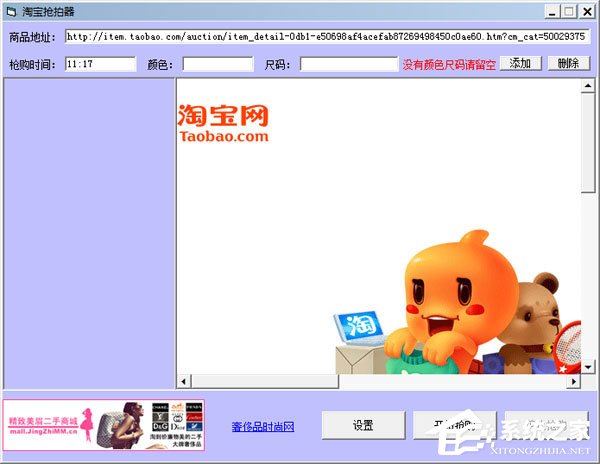
Task: Click the 添加 add button
Action: pyautogui.click(x=520, y=63)
